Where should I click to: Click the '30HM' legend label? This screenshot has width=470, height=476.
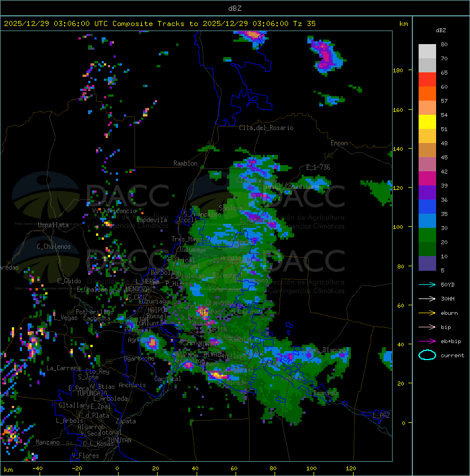[447, 298]
